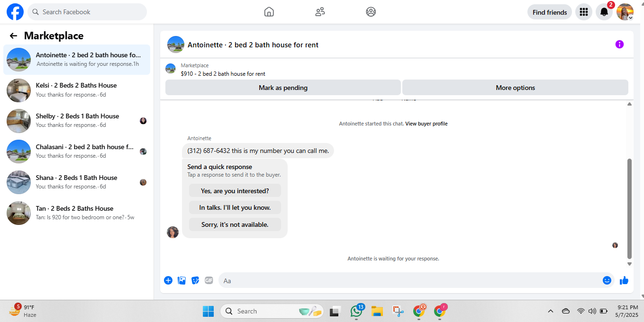The image size is (644, 322).
Task: Click in the Search Facebook field
Action: pos(87,12)
